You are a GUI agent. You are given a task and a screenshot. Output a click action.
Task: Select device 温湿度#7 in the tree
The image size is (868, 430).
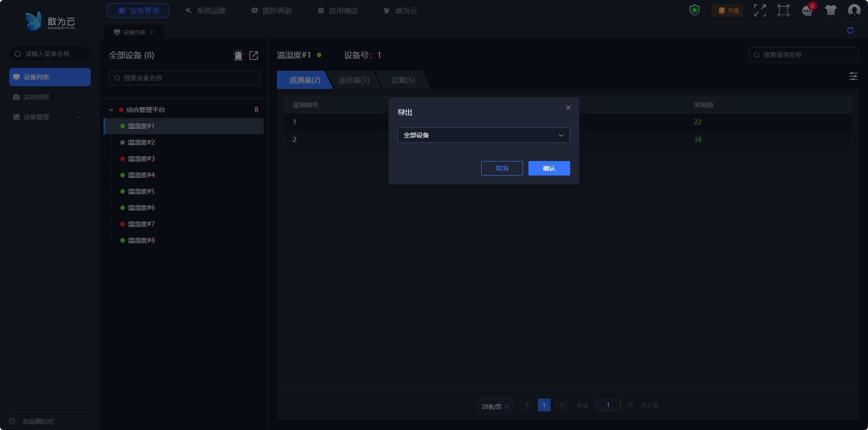tap(184, 224)
